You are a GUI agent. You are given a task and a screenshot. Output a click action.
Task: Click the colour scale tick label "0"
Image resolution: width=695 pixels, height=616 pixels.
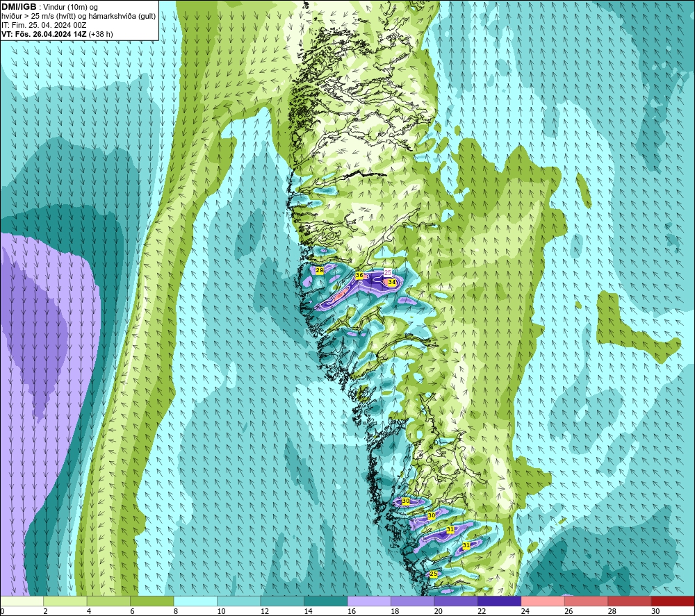pyautogui.click(x=2, y=611)
